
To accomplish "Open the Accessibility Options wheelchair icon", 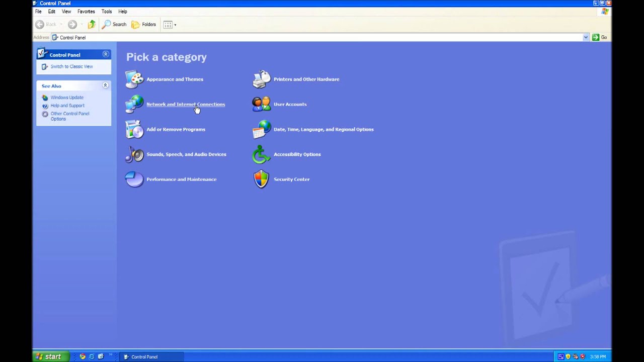I will coord(261,154).
